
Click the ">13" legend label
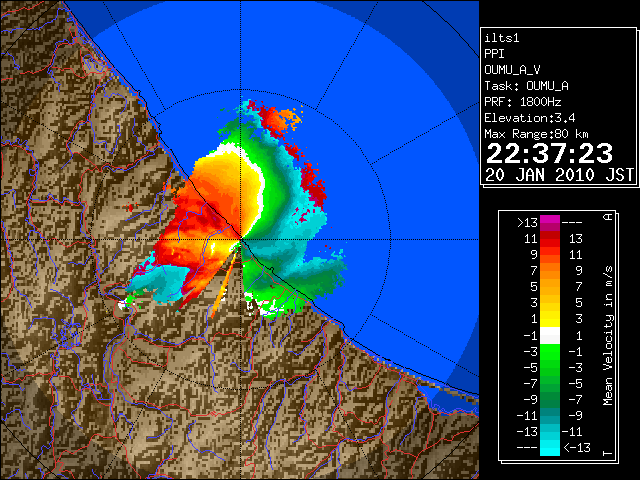[527, 223]
